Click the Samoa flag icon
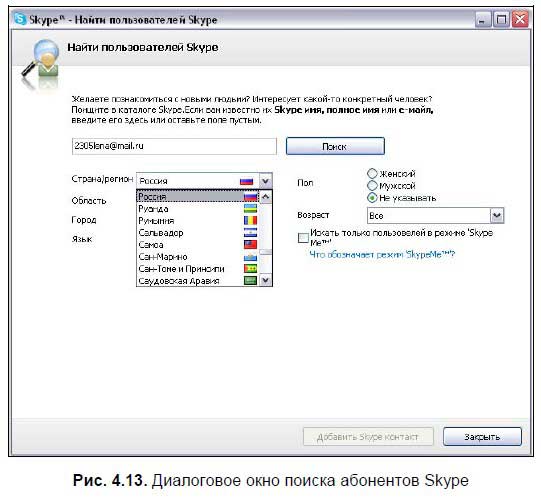This screenshot has width=541, height=497. pyautogui.click(x=250, y=245)
